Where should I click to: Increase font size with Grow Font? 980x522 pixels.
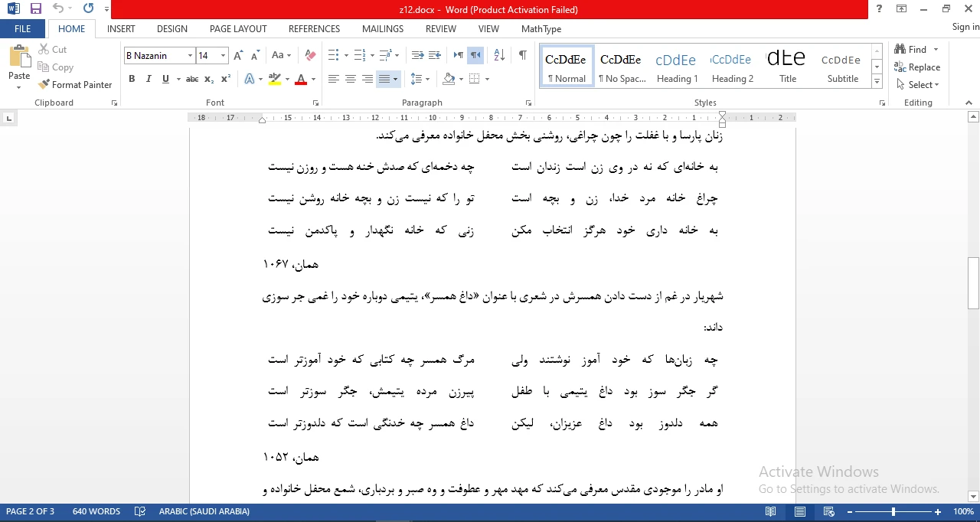click(x=238, y=55)
